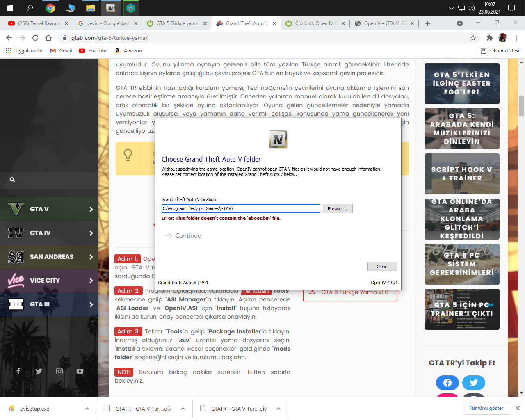This screenshot has height=420, width=525.
Task: Bookmark this page with the star icon
Action: pyautogui.click(x=473, y=38)
